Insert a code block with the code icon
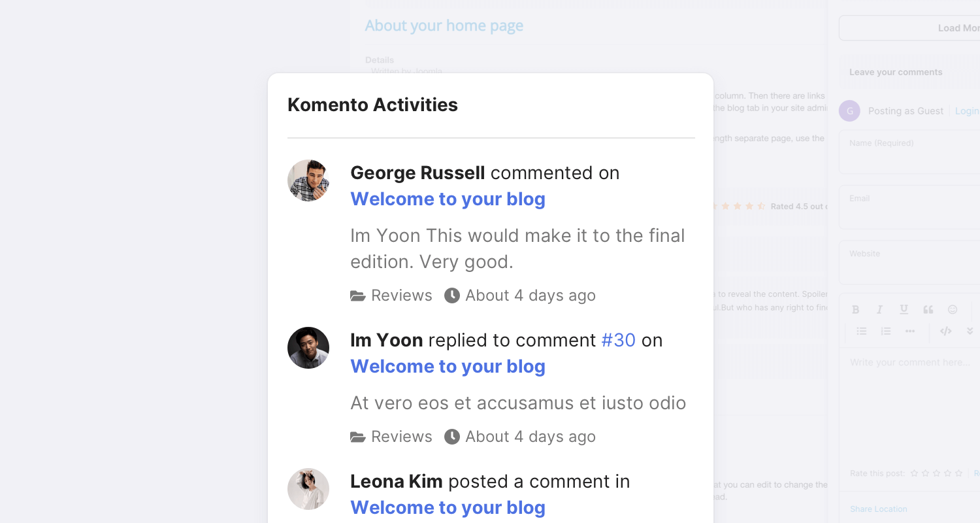The height and width of the screenshot is (523, 980). pos(945,331)
